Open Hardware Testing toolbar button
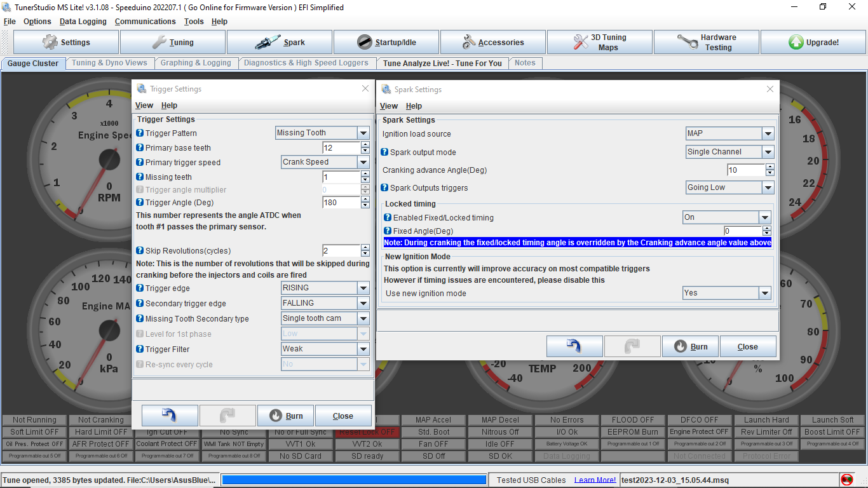The width and height of the screenshot is (868, 488). click(x=707, y=43)
